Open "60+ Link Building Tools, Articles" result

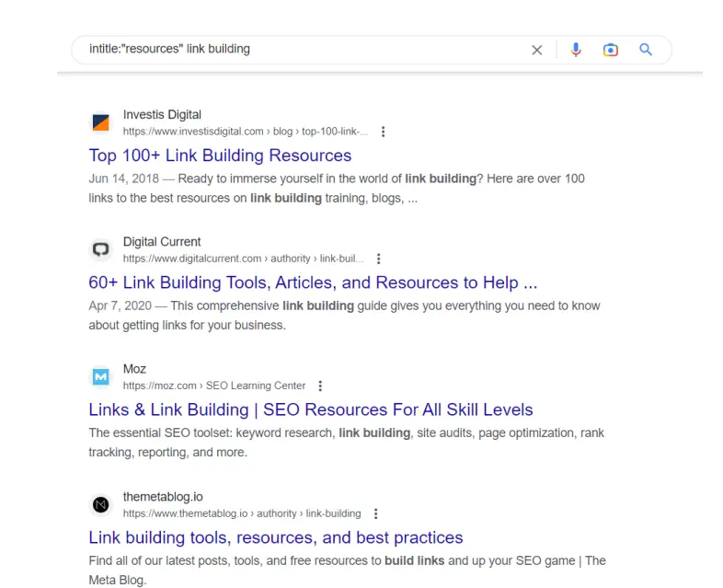(313, 282)
